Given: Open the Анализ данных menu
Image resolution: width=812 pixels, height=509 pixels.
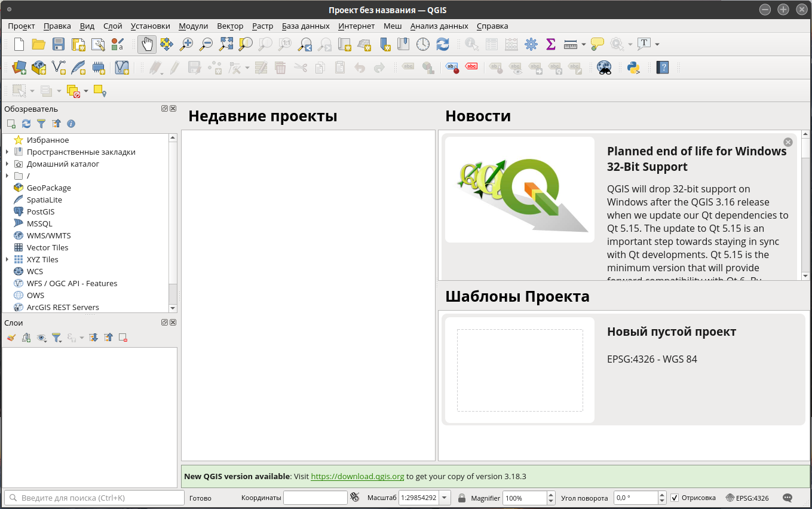Looking at the screenshot, I should click(x=439, y=26).
